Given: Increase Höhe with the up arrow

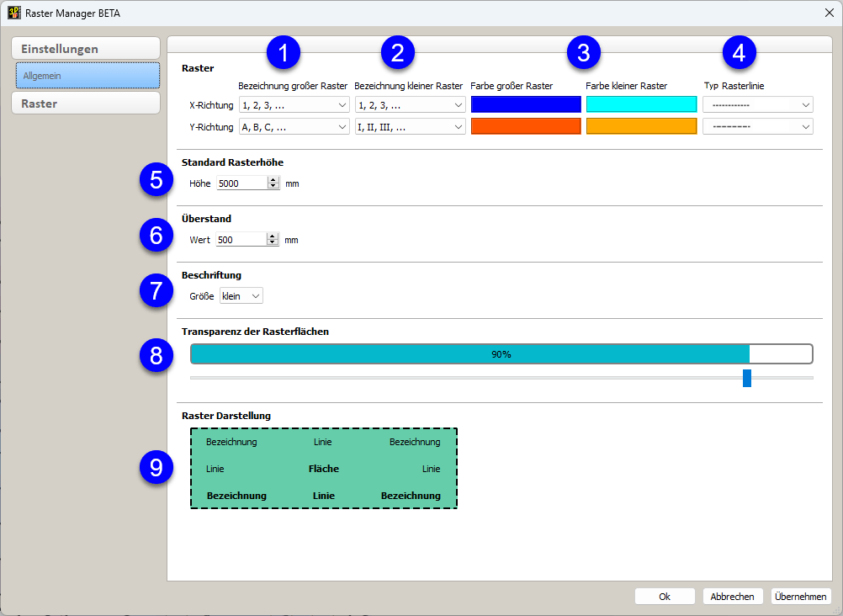Looking at the screenshot, I should [273, 180].
